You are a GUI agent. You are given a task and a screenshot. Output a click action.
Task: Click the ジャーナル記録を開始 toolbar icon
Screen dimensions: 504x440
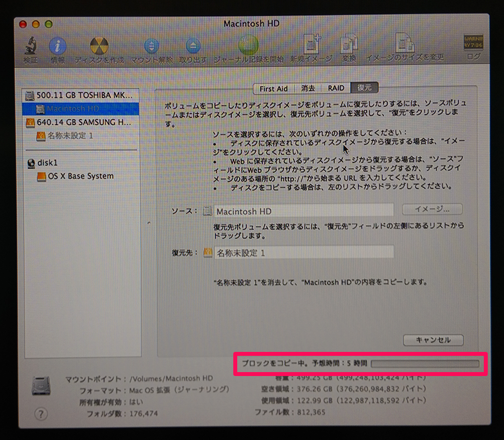(x=249, y=46)
